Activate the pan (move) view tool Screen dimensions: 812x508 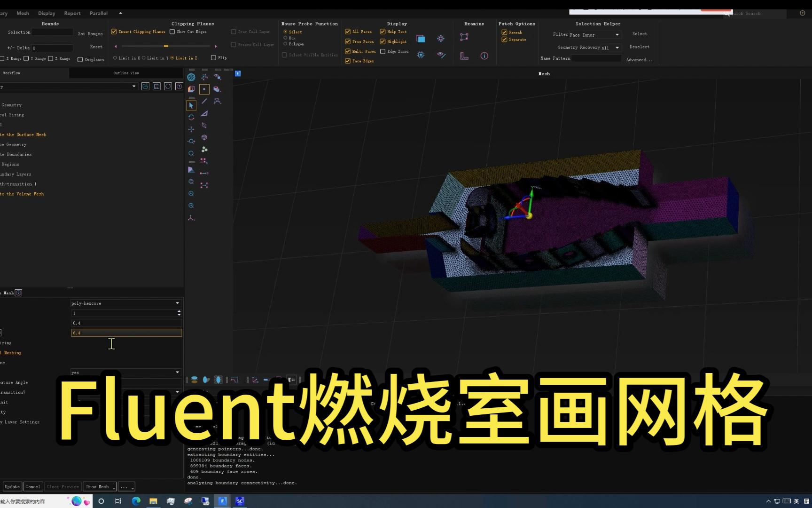click(191, 129)
